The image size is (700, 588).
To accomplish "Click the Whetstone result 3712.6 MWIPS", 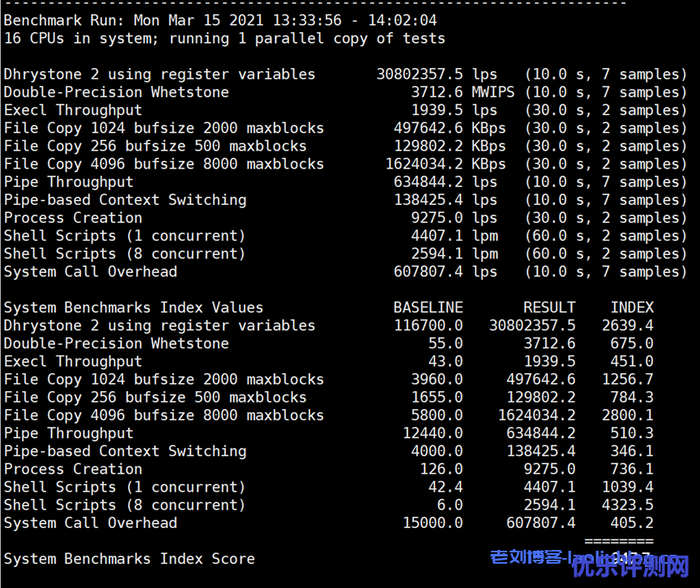I will 462,92.
